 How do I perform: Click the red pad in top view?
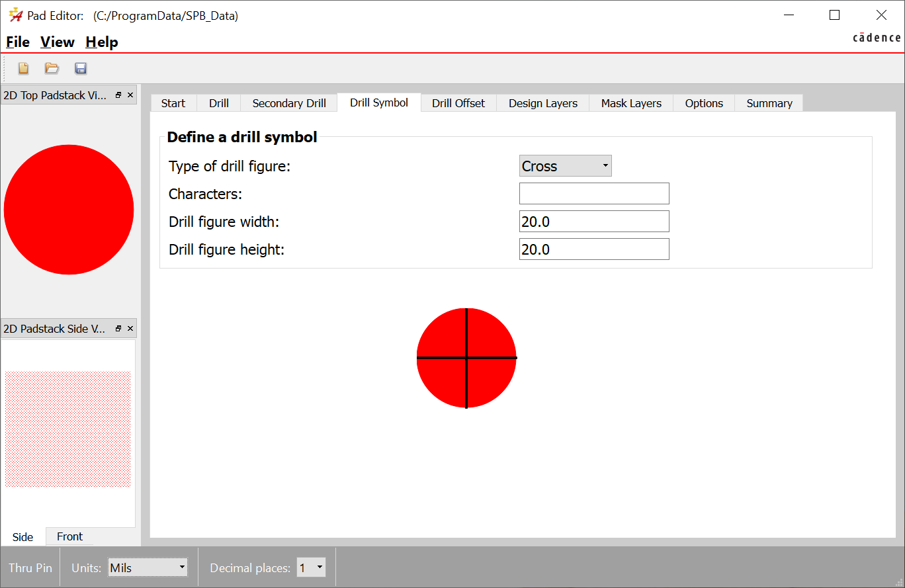(69, 210)
